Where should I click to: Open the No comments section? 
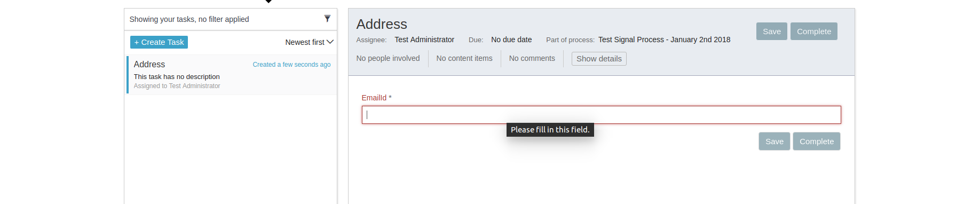pyautogui.click(x=532, y=58)
